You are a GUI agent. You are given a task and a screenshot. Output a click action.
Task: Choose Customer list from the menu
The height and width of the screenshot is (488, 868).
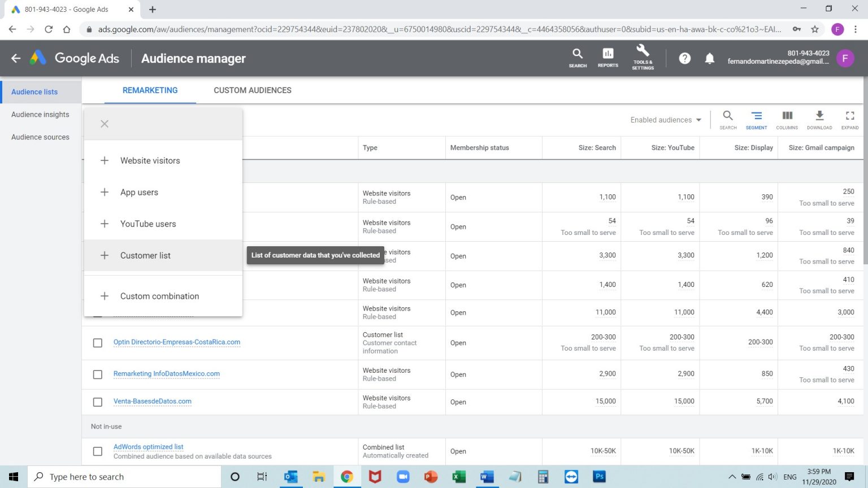[x=163, y=255]
